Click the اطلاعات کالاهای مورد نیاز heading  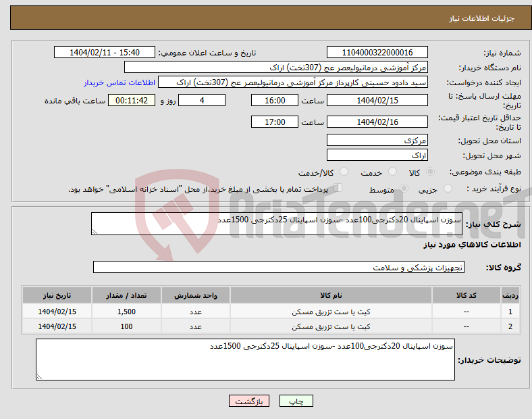coord(472,245)
